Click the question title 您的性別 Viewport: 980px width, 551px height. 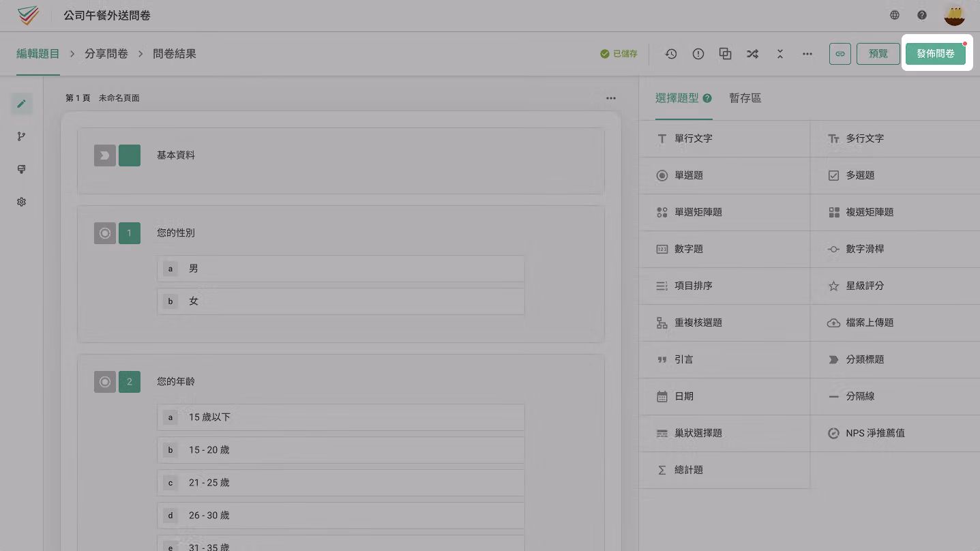tap(176, 233)
